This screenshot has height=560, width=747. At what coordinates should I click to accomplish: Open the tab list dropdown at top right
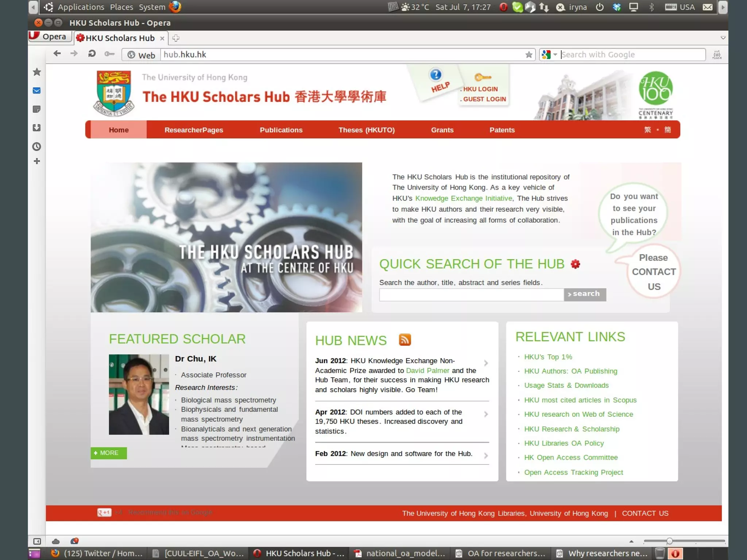723,38
